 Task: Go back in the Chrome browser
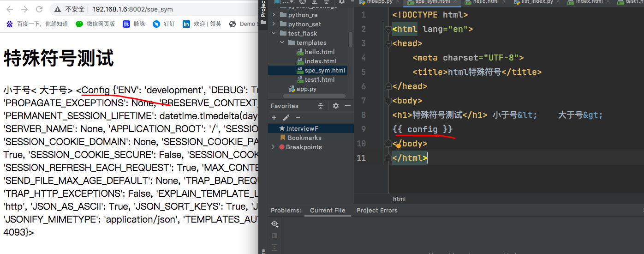(x=10, y=9)
